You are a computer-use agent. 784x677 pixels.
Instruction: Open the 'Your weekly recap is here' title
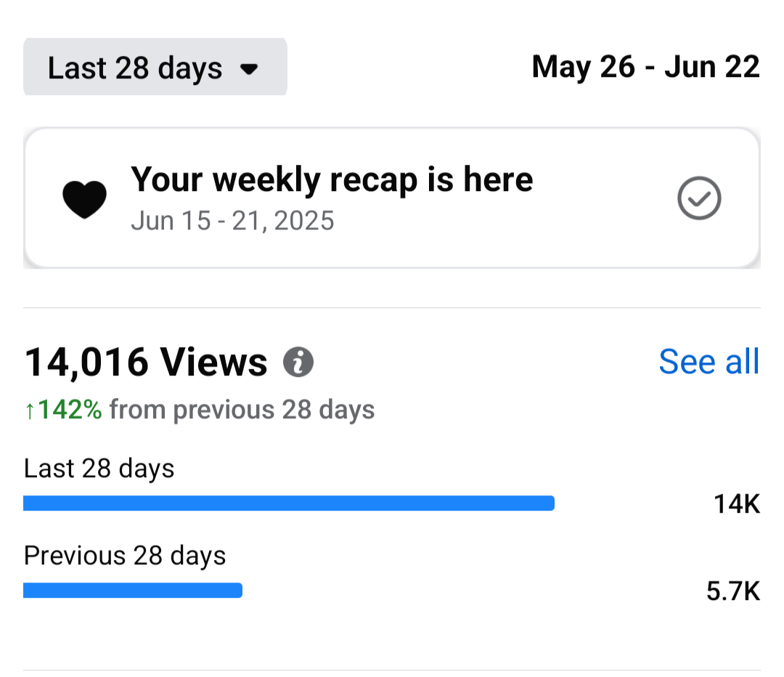(332, 179)
